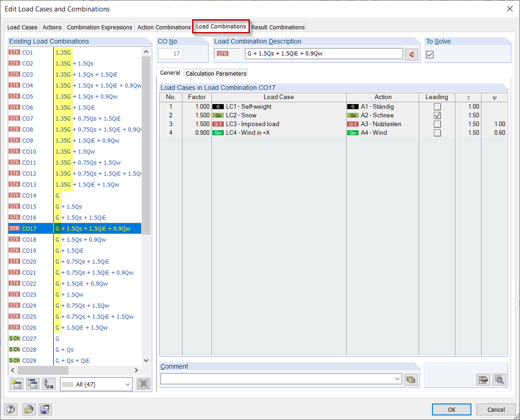Click the red arrow icon beside description
The width and height of the screenshot is (520, 420).
(x=411, y=54)
